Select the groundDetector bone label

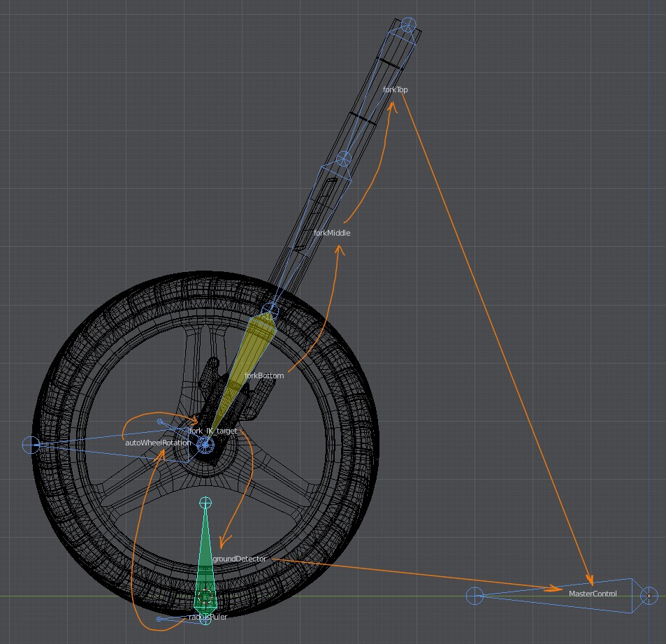point(239,559)
